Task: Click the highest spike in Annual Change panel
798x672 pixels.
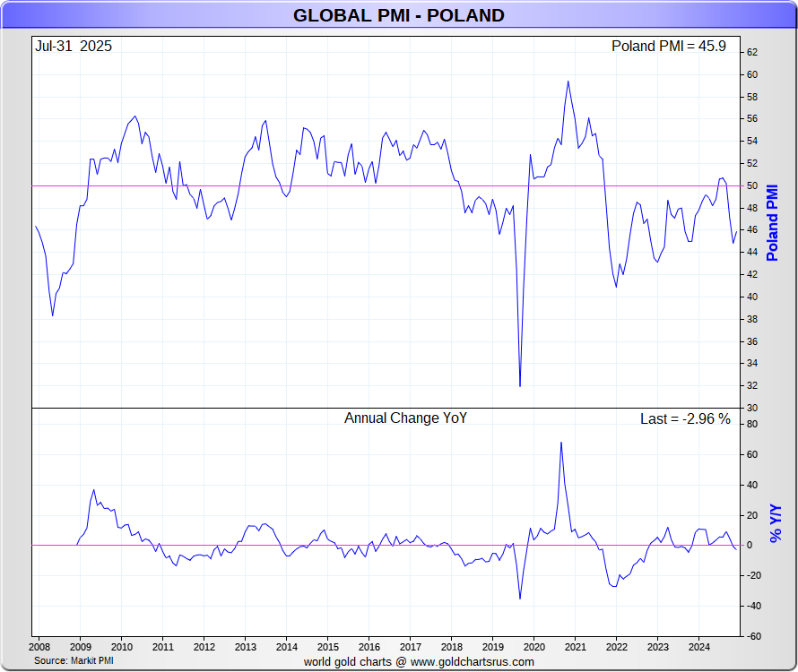Action: (561, 443)
